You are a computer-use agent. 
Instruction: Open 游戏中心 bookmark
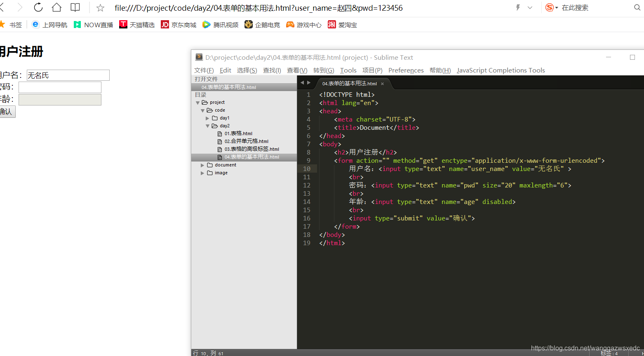pyautogui.click(x=304, y=25)
